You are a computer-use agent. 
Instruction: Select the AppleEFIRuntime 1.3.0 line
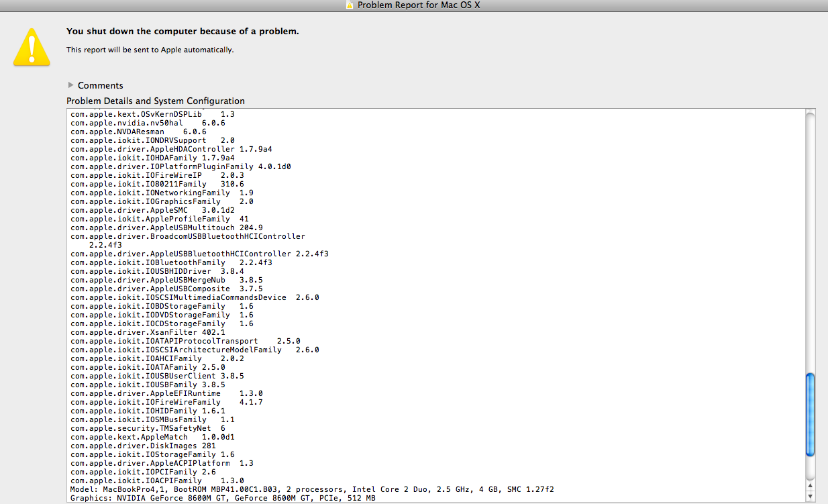(x=166, y=393)
